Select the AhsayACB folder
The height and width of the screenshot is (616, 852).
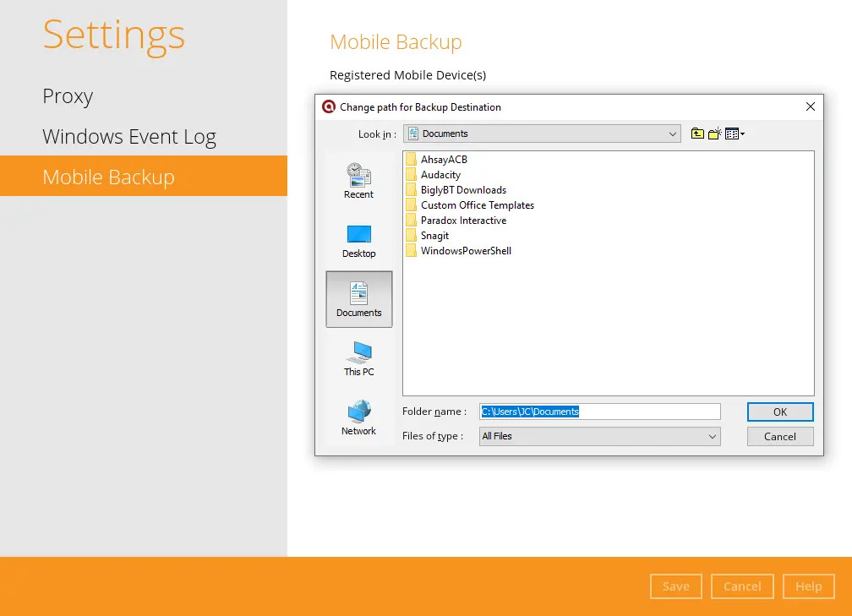tap(444, 160)
